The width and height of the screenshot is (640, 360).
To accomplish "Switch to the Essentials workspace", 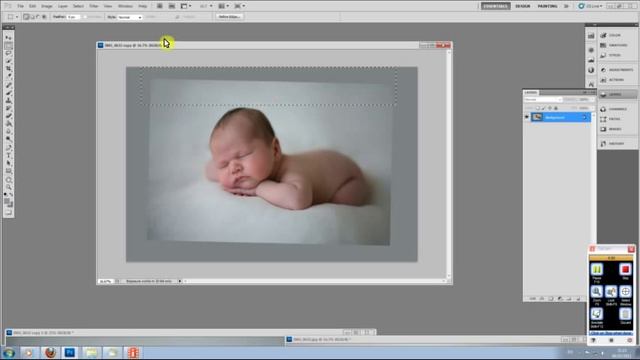I will (x=496, y=6).
